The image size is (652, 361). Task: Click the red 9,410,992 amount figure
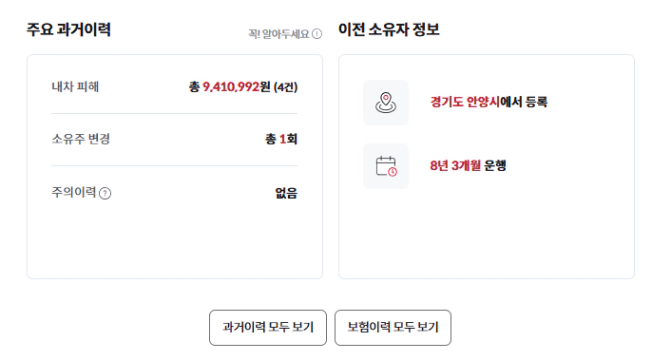pyautogui.click(x=231, y=87)
